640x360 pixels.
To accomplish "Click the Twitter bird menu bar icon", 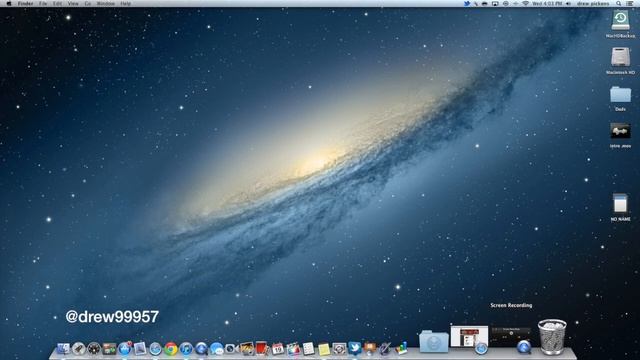I will [467, 3].
